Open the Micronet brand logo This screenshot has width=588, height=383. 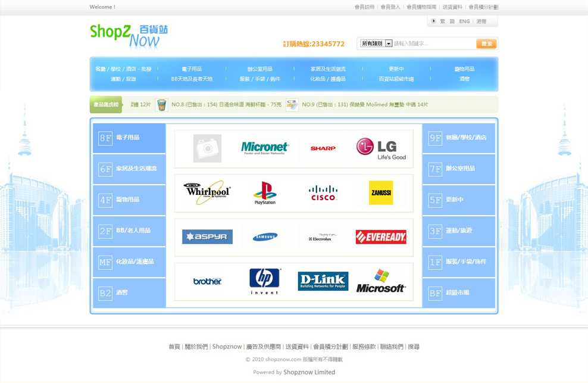pyautogui.click(x=265, y=148)
